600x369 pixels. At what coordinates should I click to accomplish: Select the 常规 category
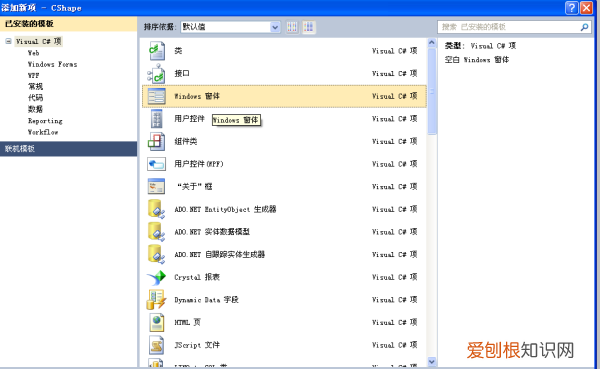35,87
